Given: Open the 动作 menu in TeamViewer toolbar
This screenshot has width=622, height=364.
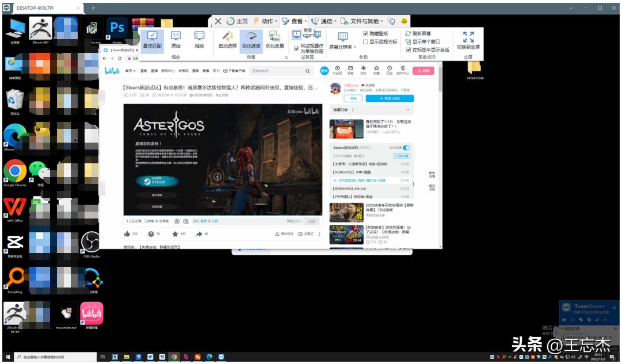Looking at the screenshot, I should (x=264, y=21).
